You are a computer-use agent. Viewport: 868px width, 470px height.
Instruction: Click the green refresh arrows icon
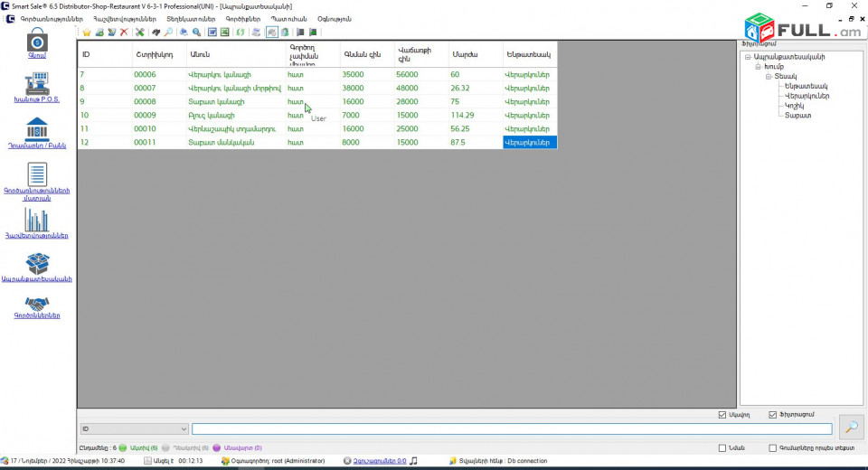pyautogui.click(x=241, y=33)
